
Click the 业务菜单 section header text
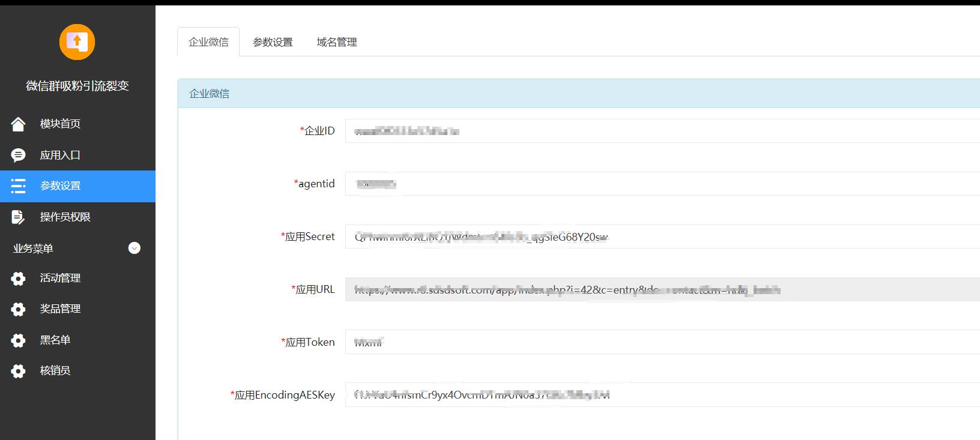pos(33,249)
